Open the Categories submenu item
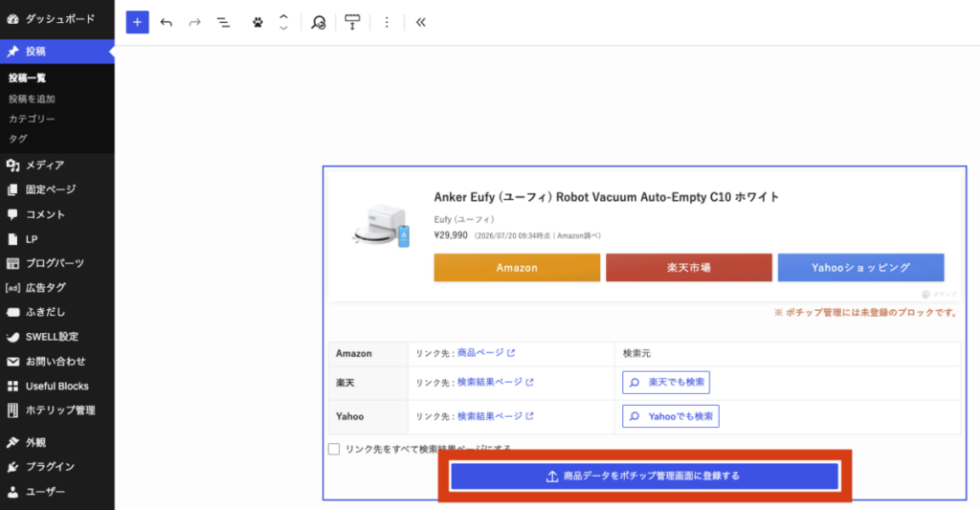Image resolution: width=980 pixels, height=510 pixels. point(32,119)
